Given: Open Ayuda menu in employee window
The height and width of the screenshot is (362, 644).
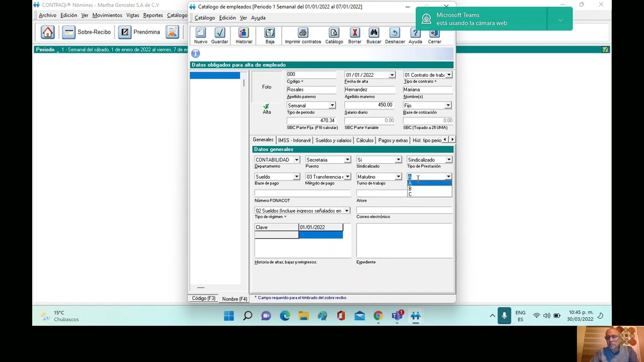Looking at the screenshot, I should [258, 18].
